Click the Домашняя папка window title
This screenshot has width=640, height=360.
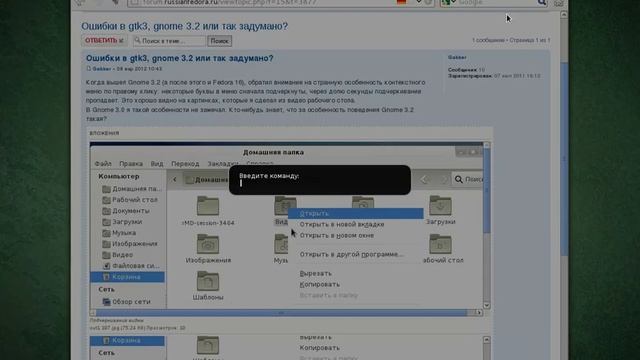click(273, 152)
